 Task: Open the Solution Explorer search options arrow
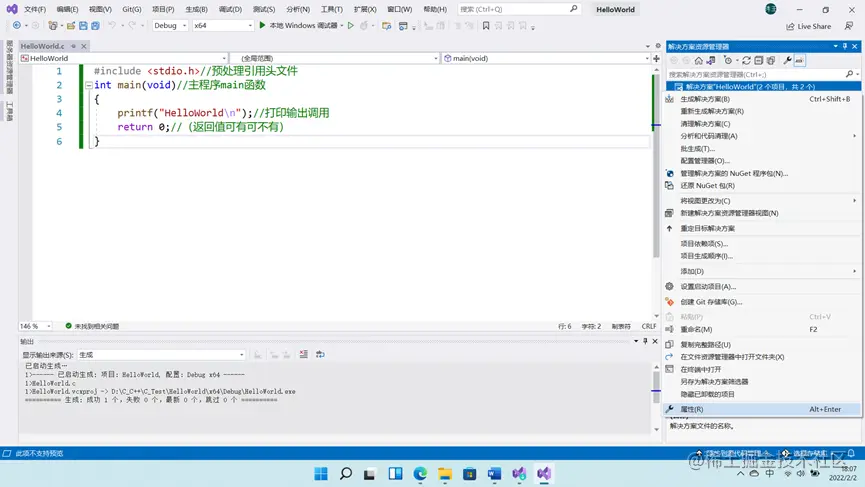coord(857,74)
